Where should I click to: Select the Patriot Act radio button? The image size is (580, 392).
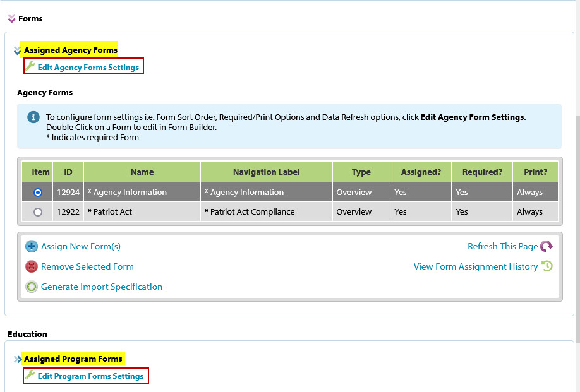[38, 212]
